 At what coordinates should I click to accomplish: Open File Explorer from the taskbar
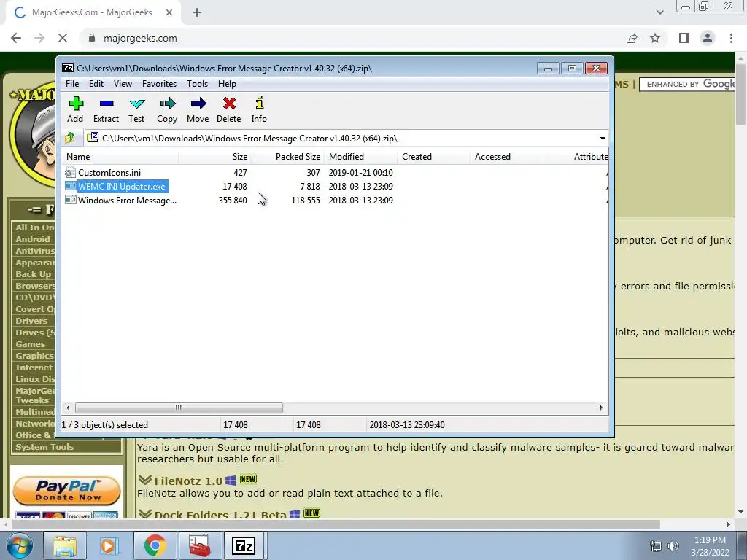pyautogui.click(x=65, y=545)
